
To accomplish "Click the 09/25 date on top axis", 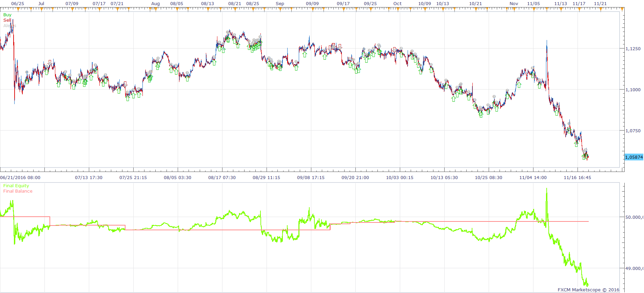I will pos(370,4).
